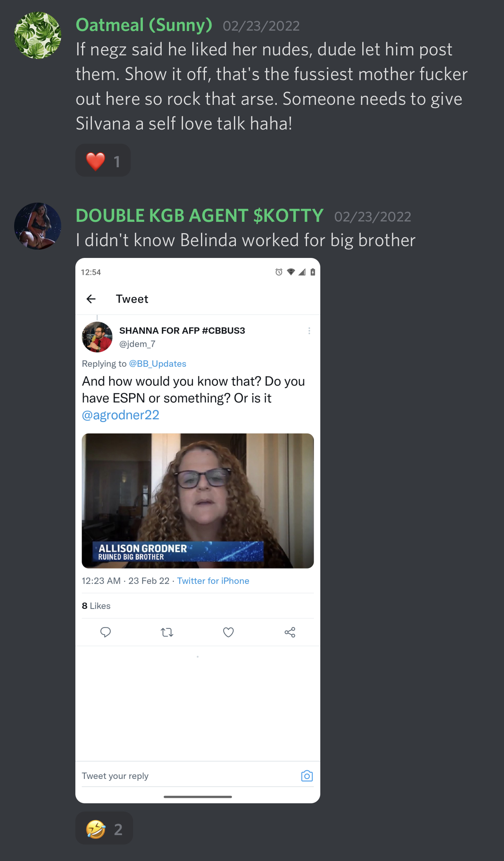Open the 8 Likes count
The height and width of the screenshot is (861, 504).
[96, 606]
